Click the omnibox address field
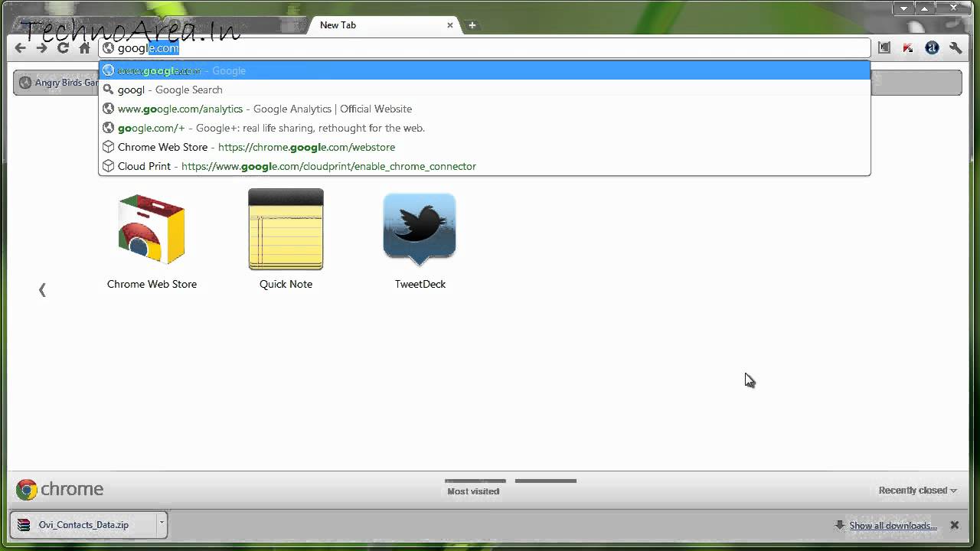980x551 pixels. tap(485, 48)
